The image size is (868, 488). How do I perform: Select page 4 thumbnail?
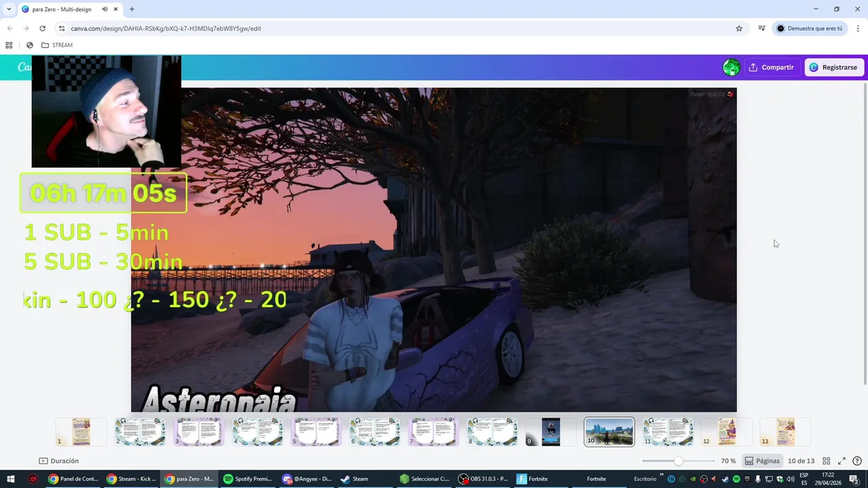coord(257,432)
